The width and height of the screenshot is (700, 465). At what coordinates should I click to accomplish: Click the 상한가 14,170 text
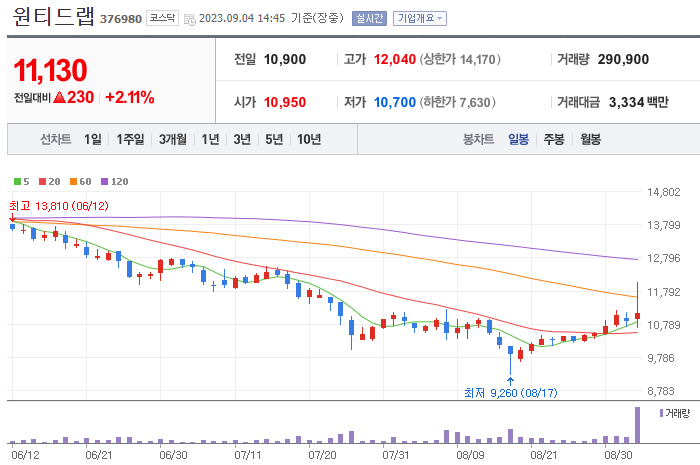[x=460, y=59]
